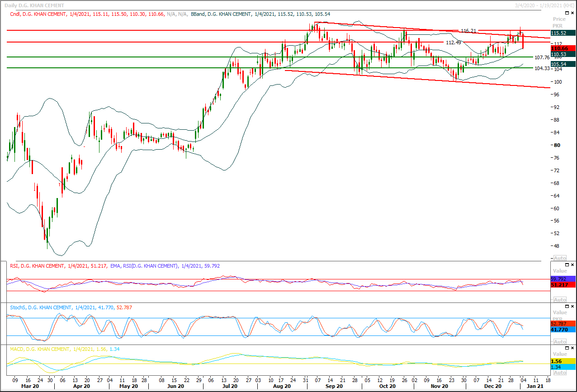Viewport: 577px width, 392px height.
Task: Click the 'Oct 20' month label on time axis
Action: point(388,387)
